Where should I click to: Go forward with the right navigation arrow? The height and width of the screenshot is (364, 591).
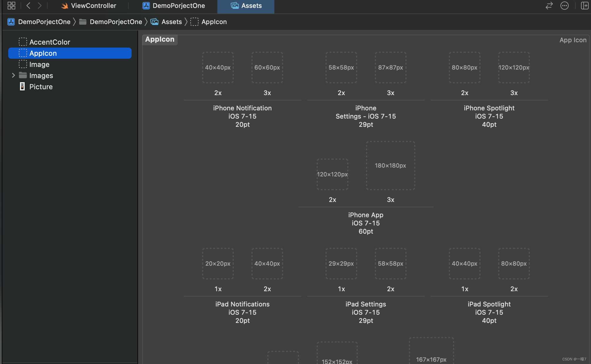(x=40, y=6)
